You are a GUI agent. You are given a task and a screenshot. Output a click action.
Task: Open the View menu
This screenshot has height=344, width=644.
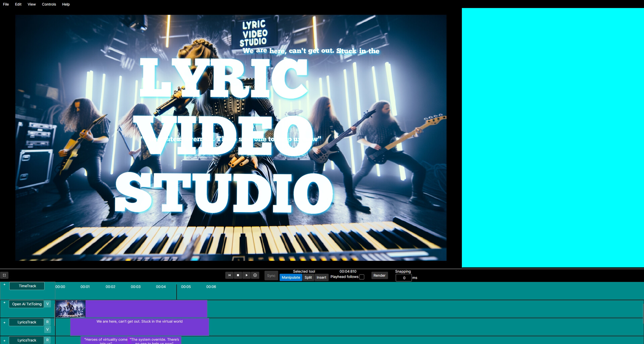click(x=31, y=4)
